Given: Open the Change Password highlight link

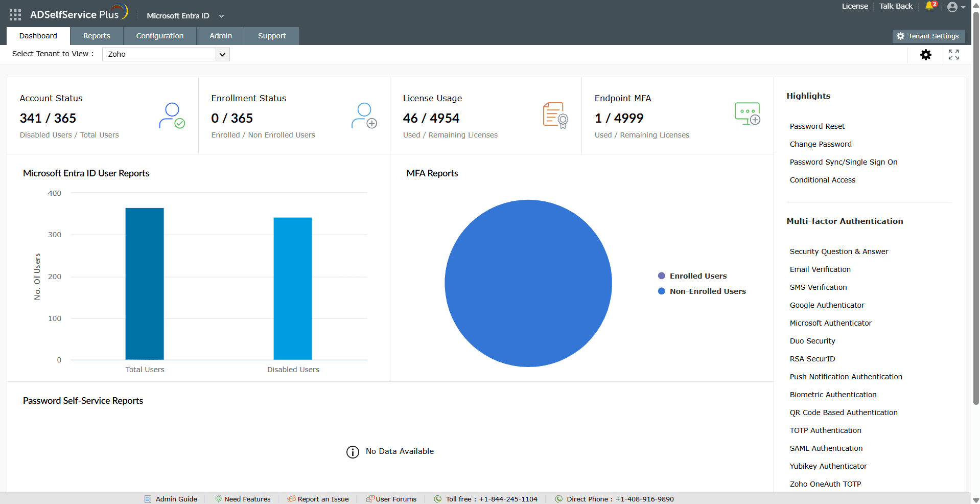Looking at the screenshot, I should [x=821, y=144].
